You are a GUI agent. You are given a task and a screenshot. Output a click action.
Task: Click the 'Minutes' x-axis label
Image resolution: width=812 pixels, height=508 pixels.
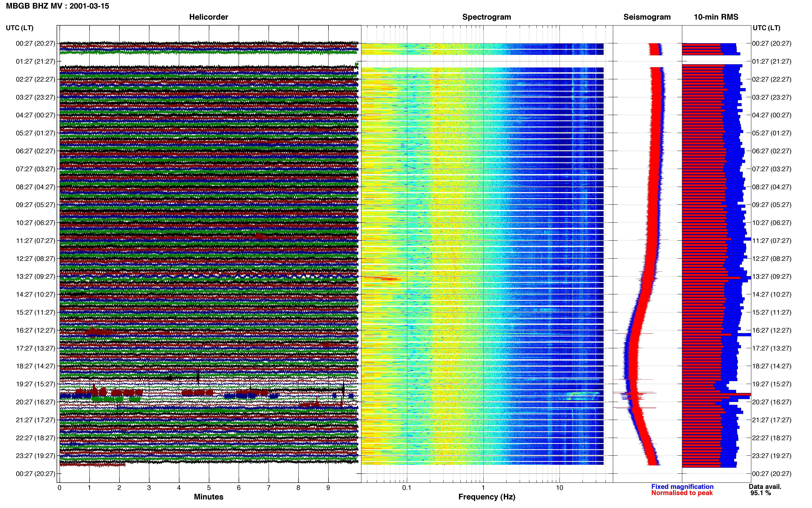click(x=209, y=497)
